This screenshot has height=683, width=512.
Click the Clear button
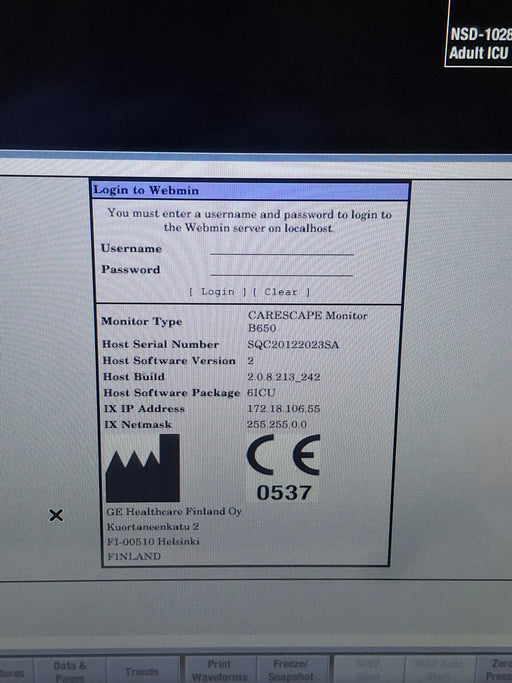pyautogui.click(x=281, y=292)
